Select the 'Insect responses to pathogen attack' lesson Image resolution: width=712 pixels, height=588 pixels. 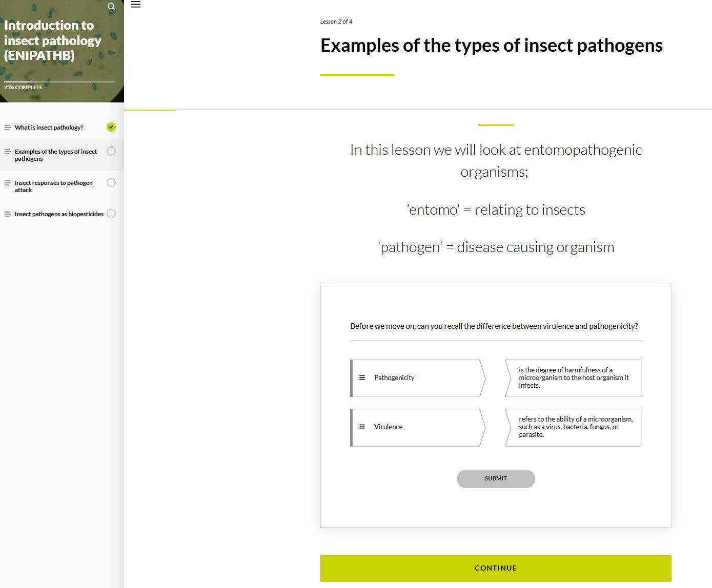click(53, 186)
